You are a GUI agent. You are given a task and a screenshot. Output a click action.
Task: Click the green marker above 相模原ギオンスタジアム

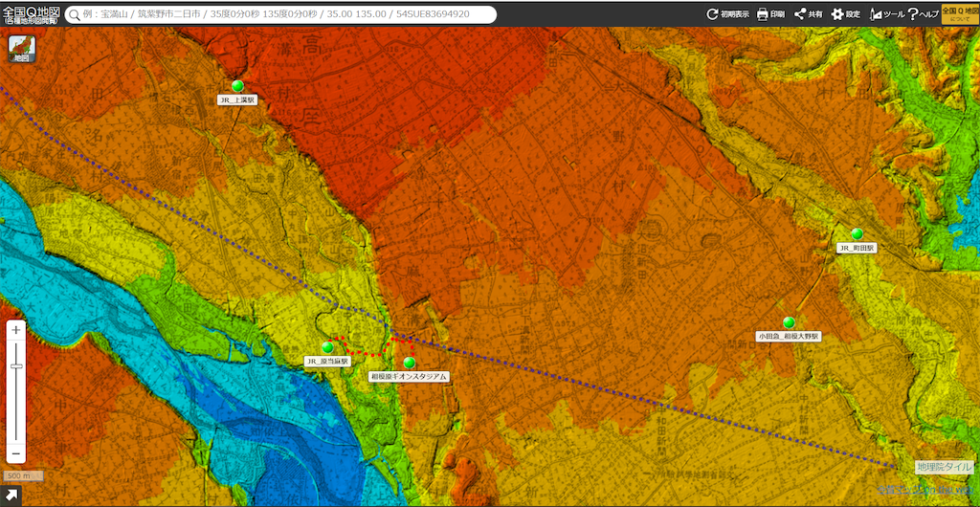(410, 363)
